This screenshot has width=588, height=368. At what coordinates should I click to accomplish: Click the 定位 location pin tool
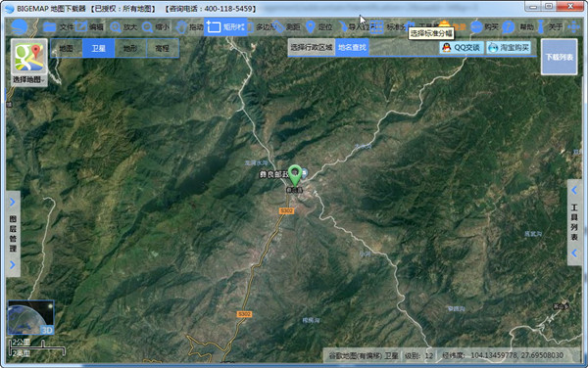click(x=319, y=27)
